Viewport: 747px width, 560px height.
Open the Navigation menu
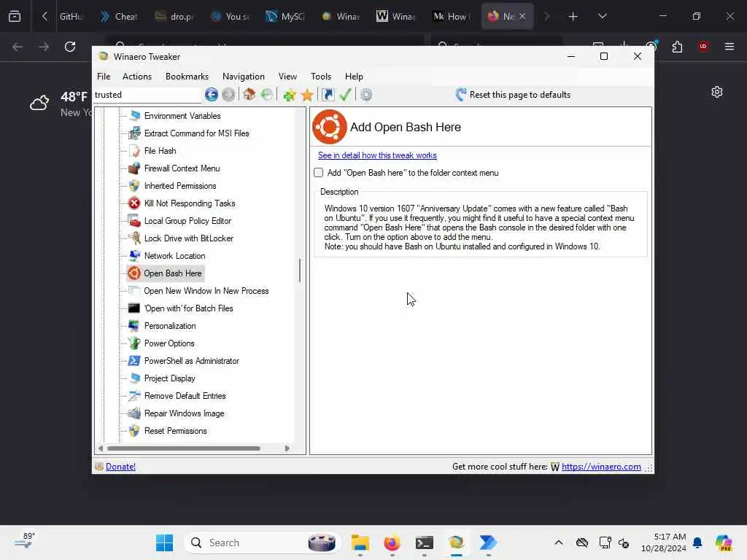coord(244,76)
